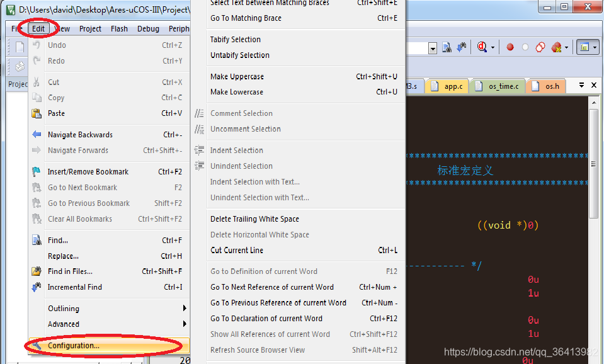Open the Debug menu
Image resolution: width=604 pixels, height=364 pixels.
148,29
